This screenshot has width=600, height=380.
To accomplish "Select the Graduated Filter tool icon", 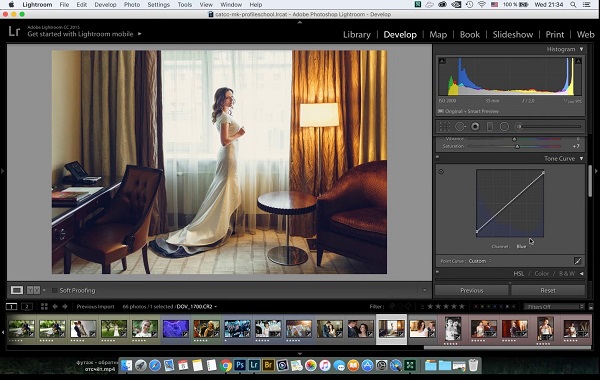I will click(x=490, y=126).
